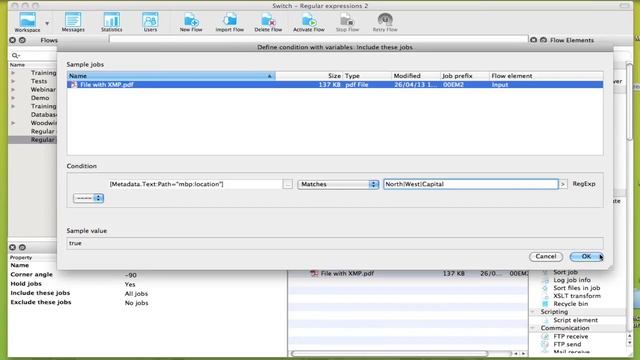The image size is (640, 360).
Task: Open the Workspace toolbar icon
Action: [27, 22]
